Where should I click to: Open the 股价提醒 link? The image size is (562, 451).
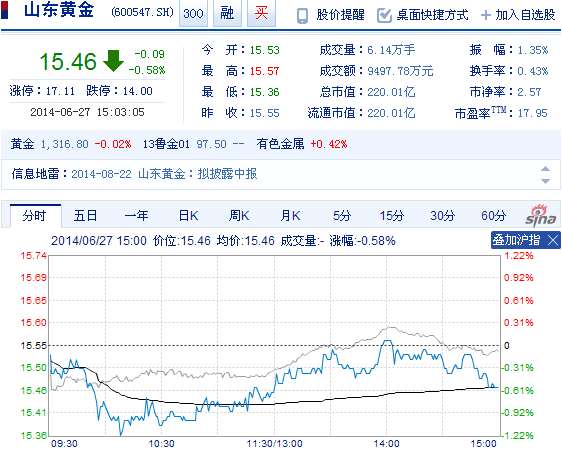point(340,15)
